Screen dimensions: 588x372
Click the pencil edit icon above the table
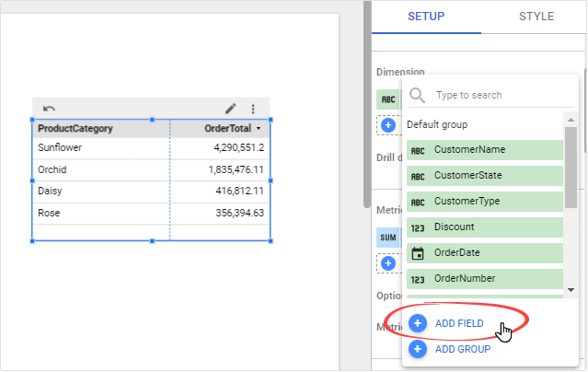(x=231, y=109)
